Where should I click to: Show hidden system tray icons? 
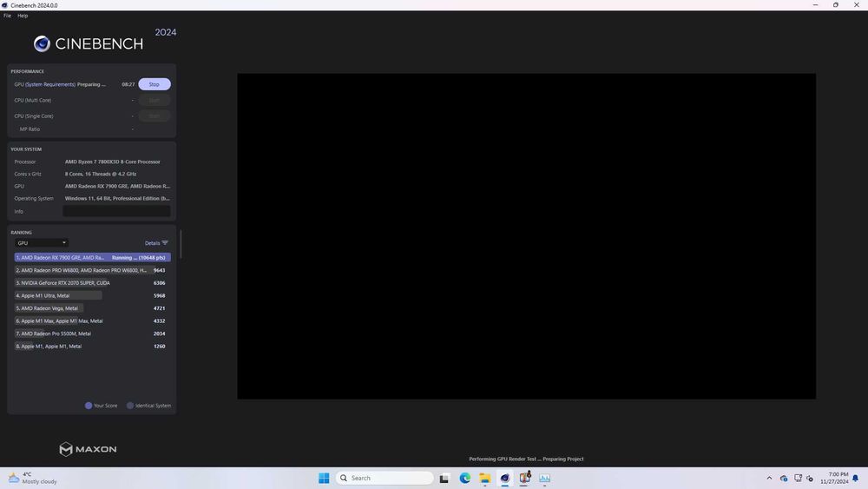[x=769, y=478]
